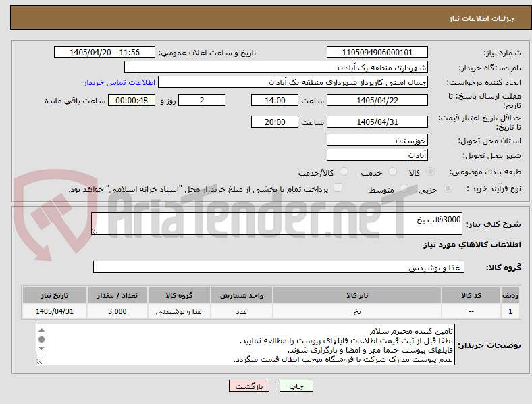Viewport: 532px width, 404px height.
Task: Click the price validity date 1405/04/31 field
Action: pos(377,122)
